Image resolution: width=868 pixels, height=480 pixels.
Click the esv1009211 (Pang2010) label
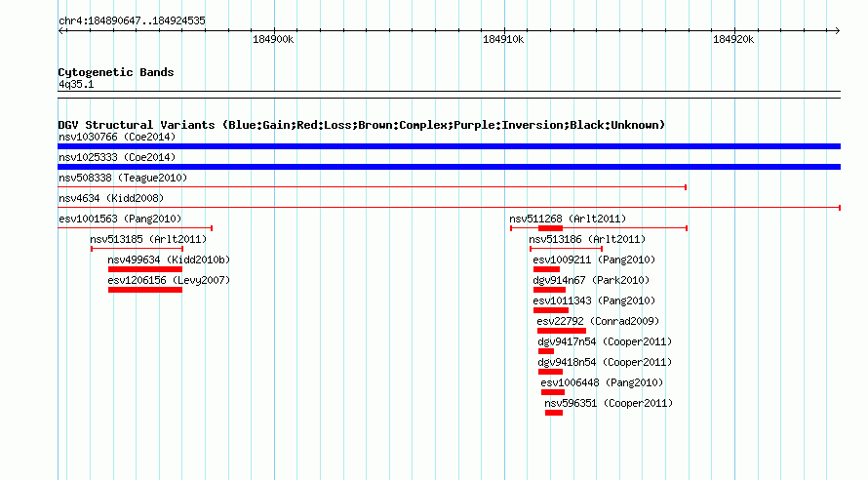594,260
